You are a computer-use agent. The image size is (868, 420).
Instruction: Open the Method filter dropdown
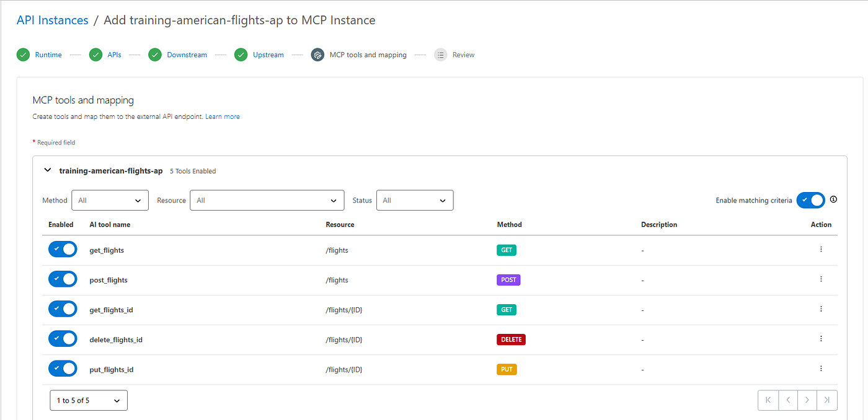coord(110,200)
